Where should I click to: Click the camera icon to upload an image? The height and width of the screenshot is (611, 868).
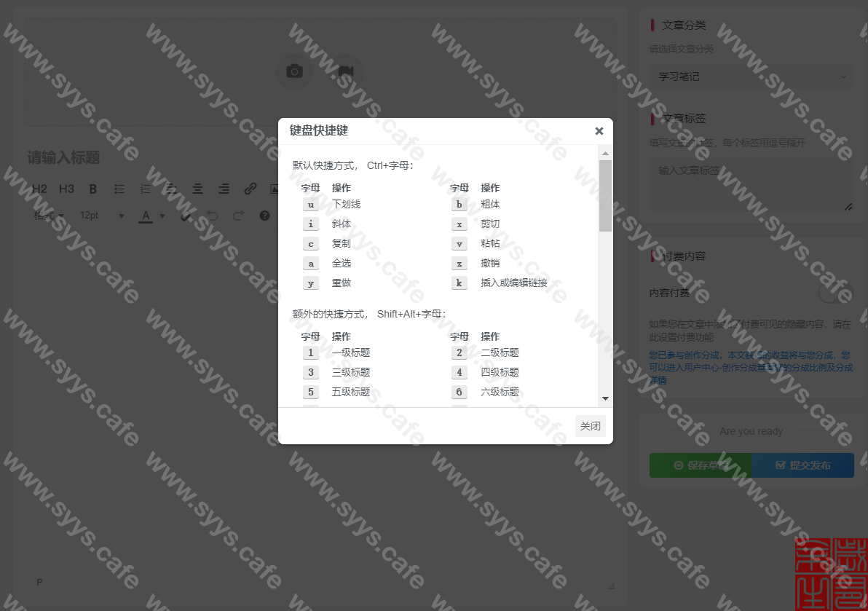coord(294,71)
